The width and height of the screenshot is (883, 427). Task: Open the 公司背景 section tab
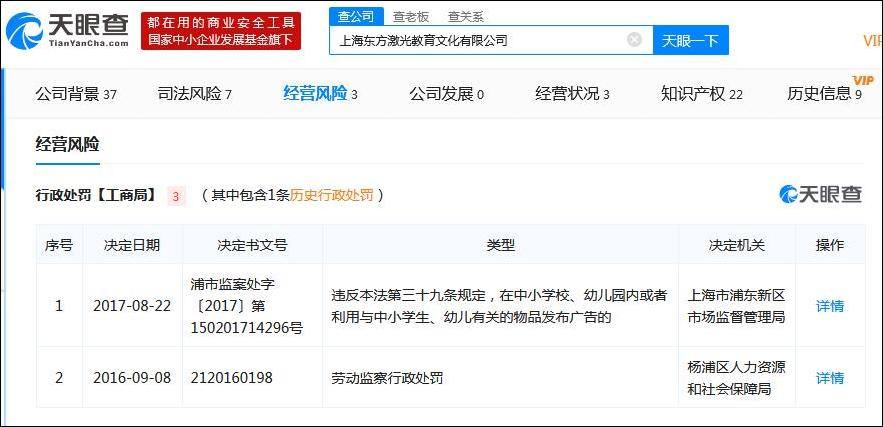tap(76, 94)
